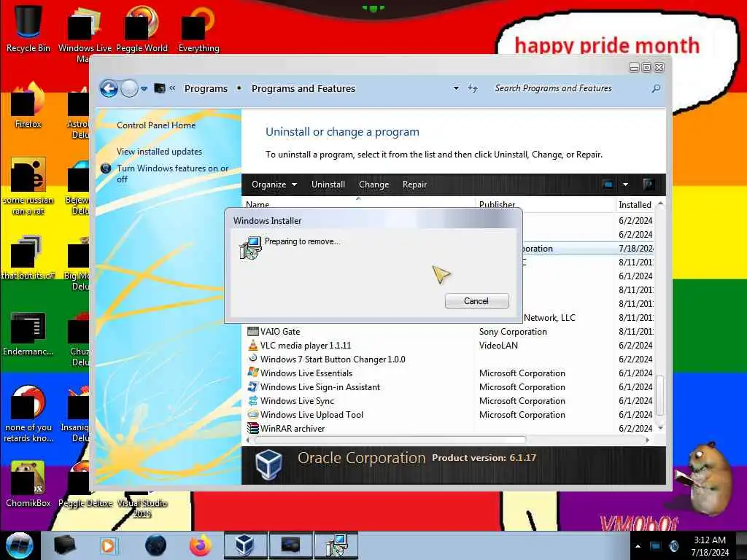Focus the Search Programs and Features field
This screenshot has height=560, width=747.
572,88
